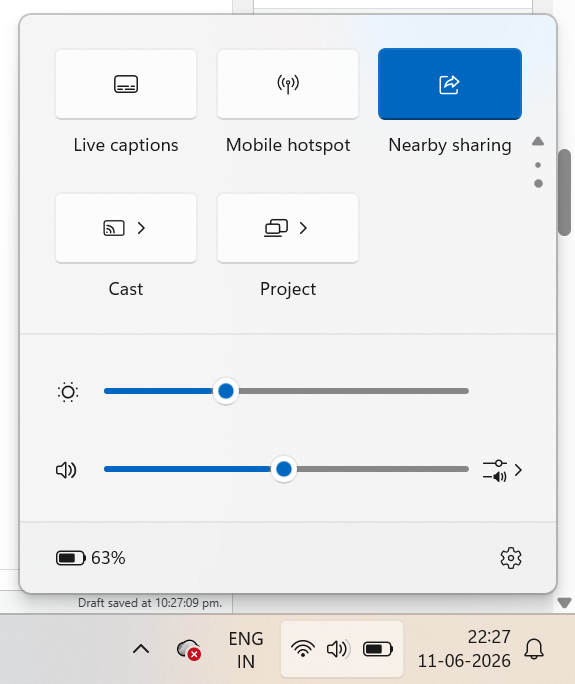Click cloud sync error tray icon

[x=188, y=649]
